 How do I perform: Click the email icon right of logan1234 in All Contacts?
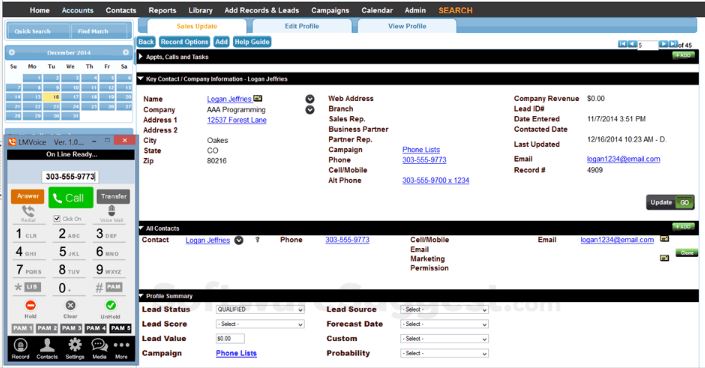tap(664, 239)
